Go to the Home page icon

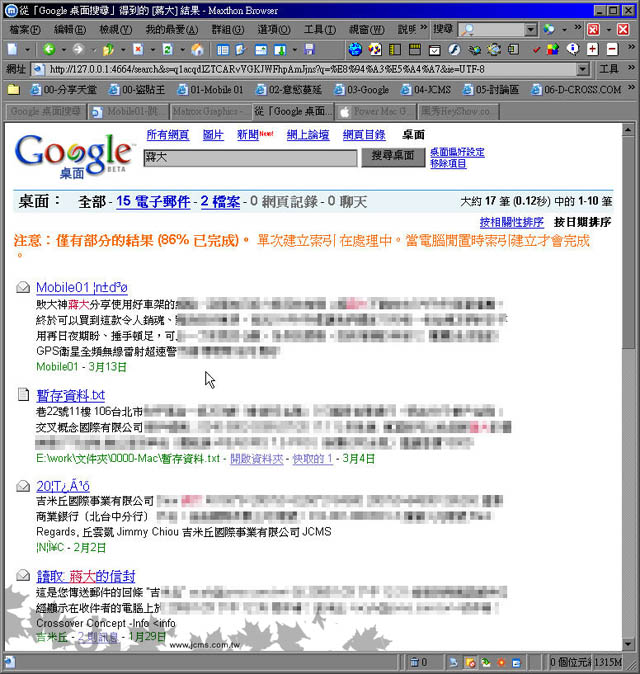tap(197, 50)
